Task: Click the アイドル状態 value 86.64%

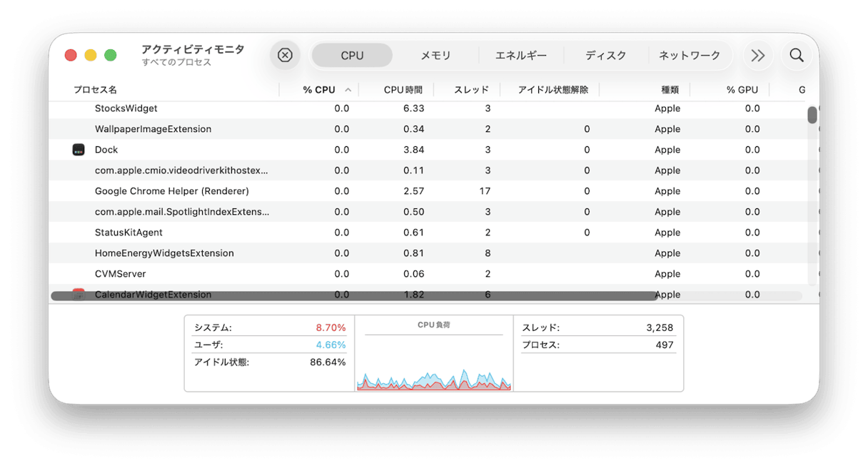Action: (x=328, y=362)
